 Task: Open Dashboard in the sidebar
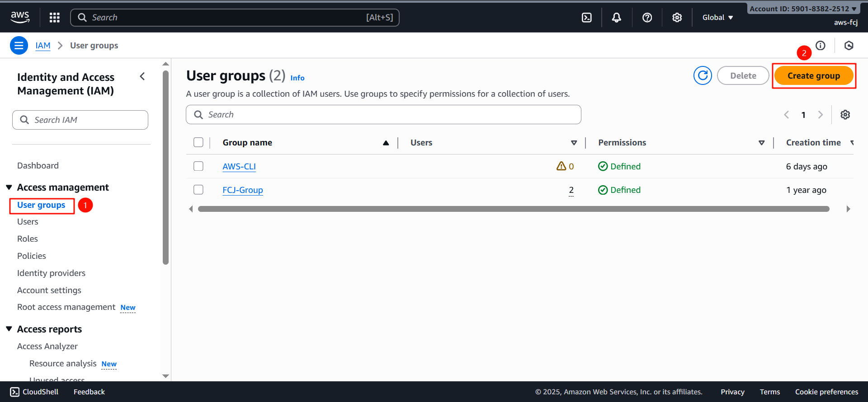click(38, 165)
